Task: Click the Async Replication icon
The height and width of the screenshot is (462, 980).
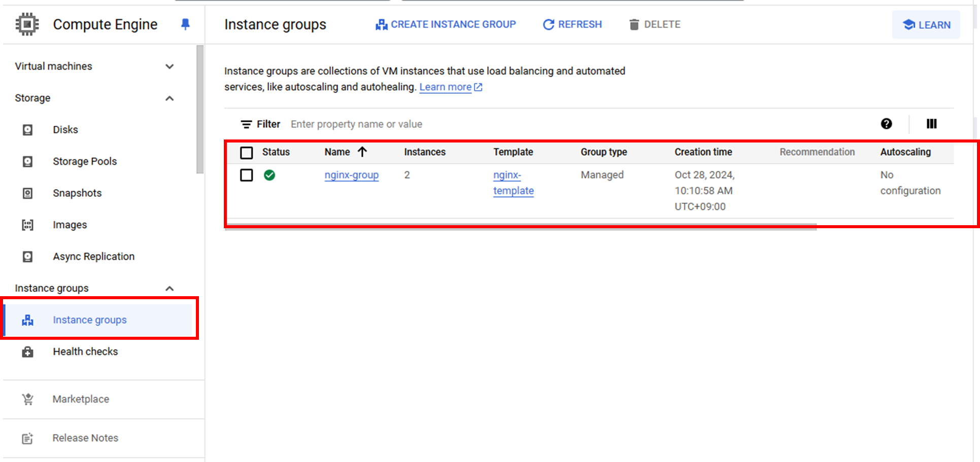Action: click(28, 257)
